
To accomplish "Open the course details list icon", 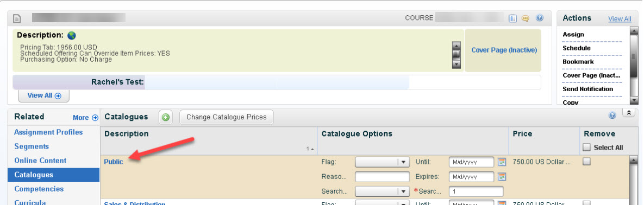I will click(512, 18).
